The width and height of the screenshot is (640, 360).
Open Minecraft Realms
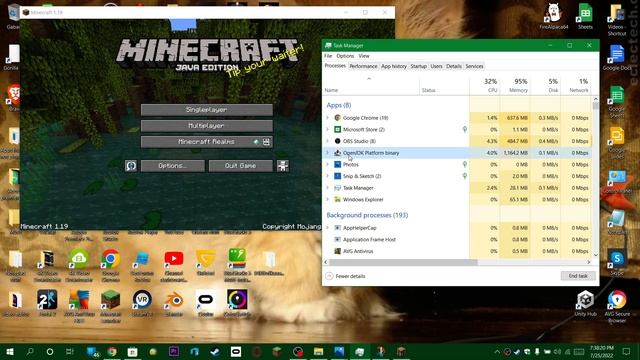click(207, 142)
